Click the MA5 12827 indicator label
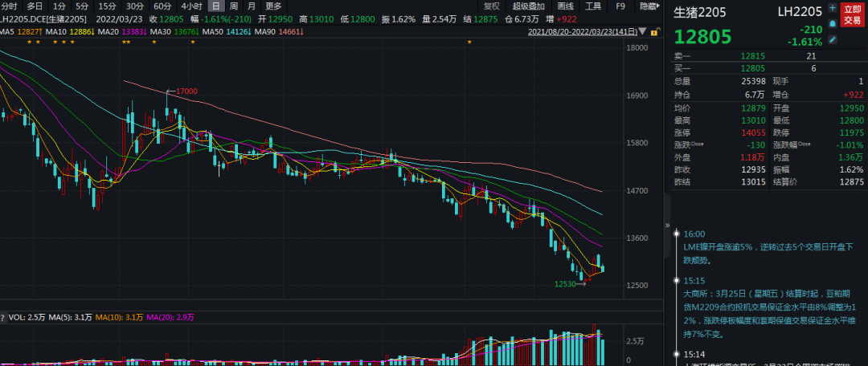 (20, 31)
